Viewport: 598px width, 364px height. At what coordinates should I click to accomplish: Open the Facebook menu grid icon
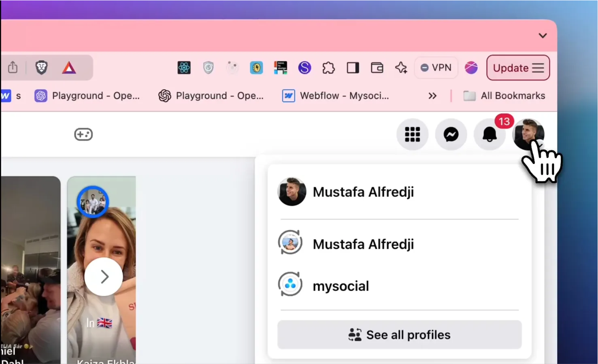[x=412, y=134]
